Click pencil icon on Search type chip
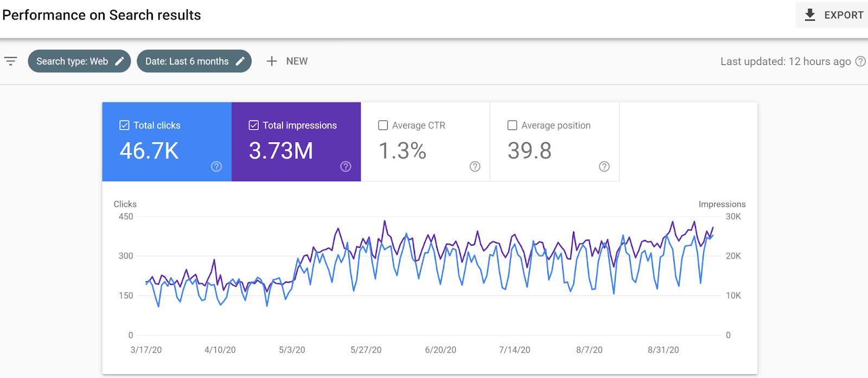 [x=120, y=61]
